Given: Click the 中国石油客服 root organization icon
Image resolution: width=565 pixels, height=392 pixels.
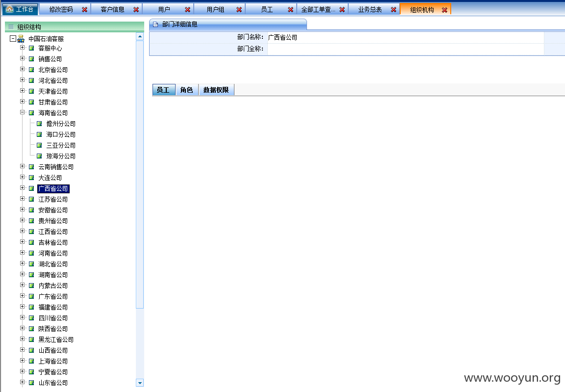Looking at the screenshot, I should pos(21,39).
